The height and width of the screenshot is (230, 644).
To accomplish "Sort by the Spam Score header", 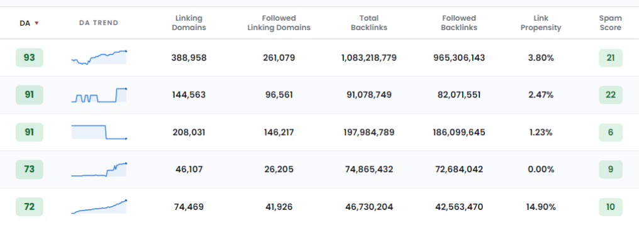I will click(610, 23).
